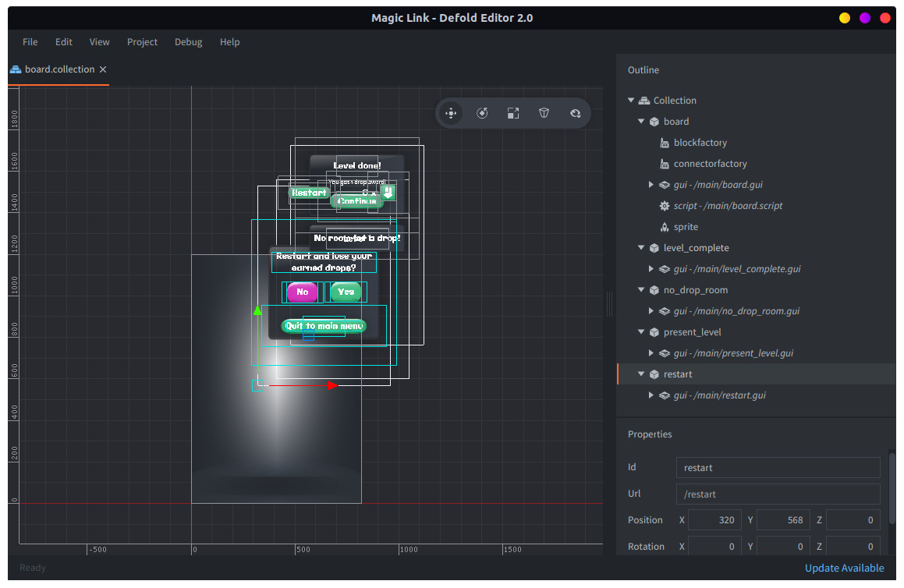This screenshot has width=904, height=588.
Task: Open the Debug menu
Action: click(188, 42)
